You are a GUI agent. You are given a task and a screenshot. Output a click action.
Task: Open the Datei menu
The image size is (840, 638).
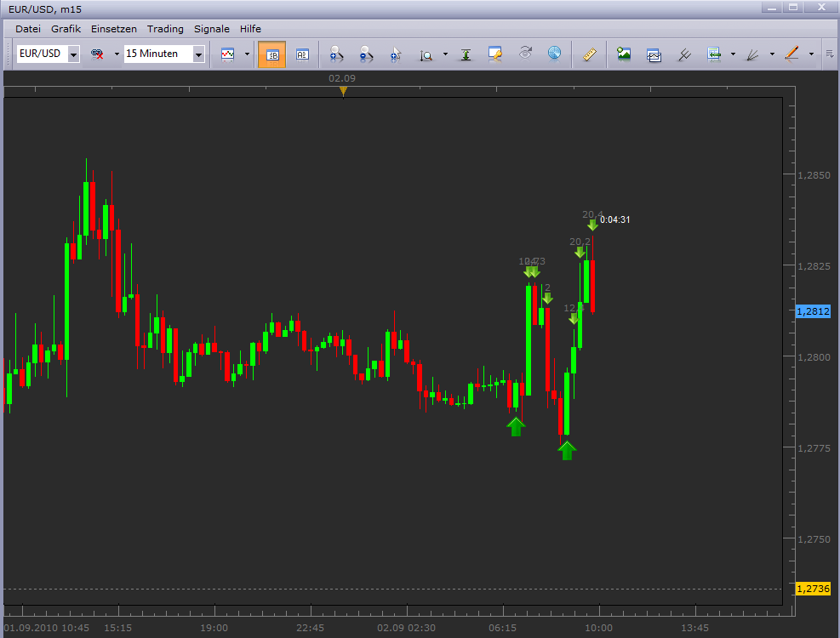point(28,29)
